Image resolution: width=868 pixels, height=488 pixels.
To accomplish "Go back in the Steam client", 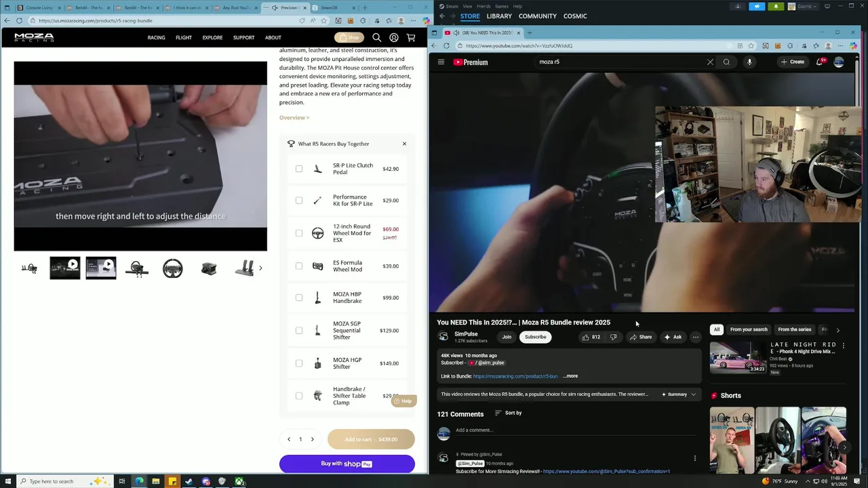I will pos(442,16).
